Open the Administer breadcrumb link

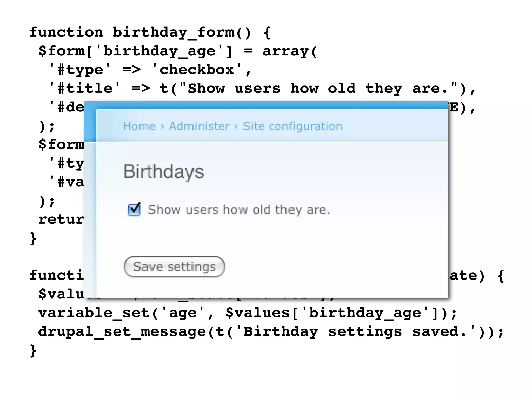199,127
